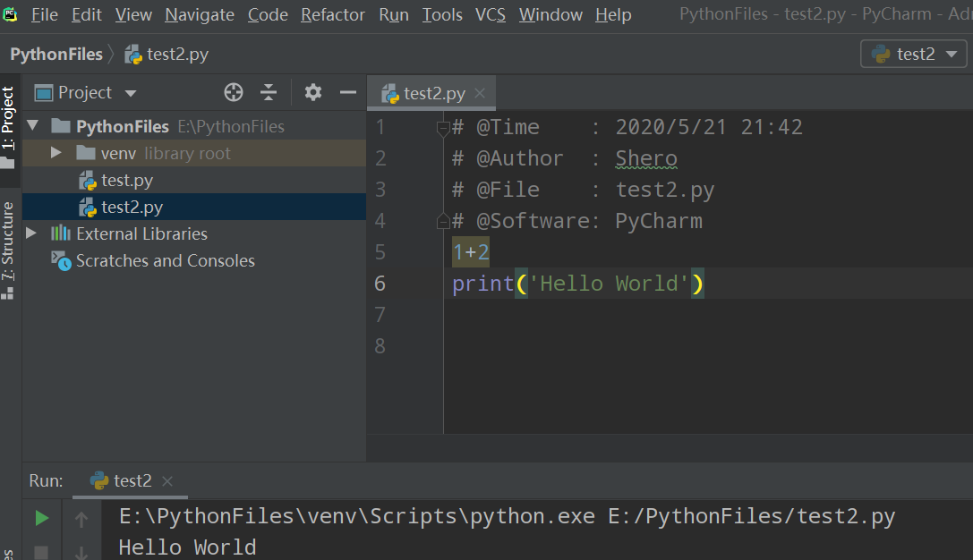Open the Tools menu
973x560 pixels.
coord(442,14)
